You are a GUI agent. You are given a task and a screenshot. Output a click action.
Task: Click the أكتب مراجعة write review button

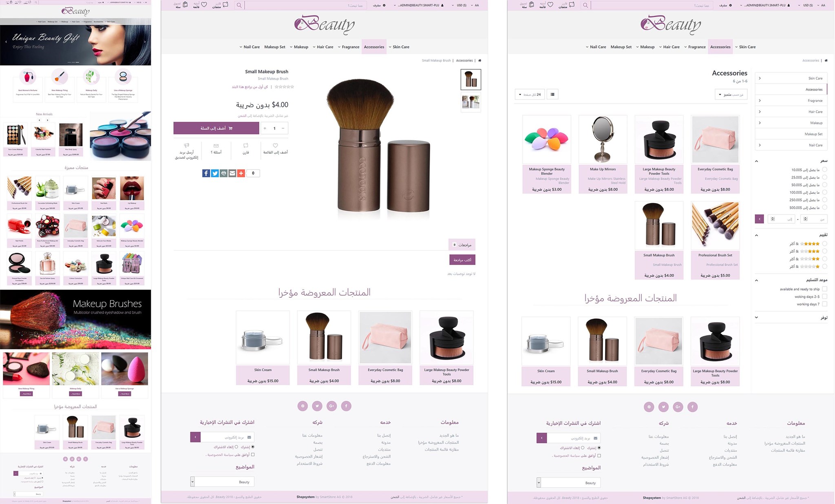tap(462, 260)
